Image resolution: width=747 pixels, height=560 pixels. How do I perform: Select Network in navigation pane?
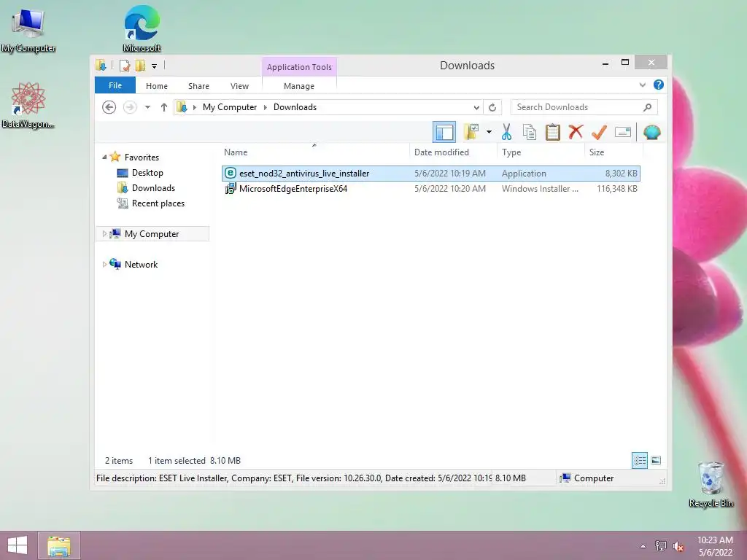141,264
